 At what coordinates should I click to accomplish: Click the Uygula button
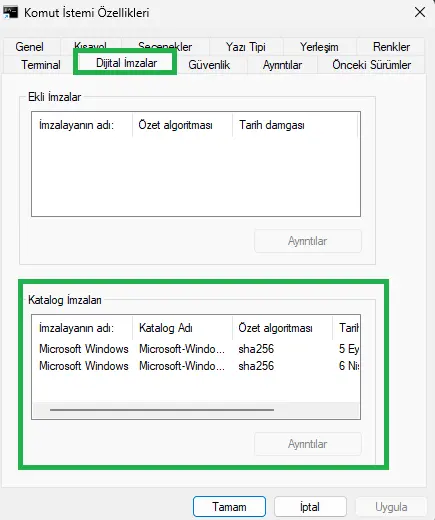pos(391,507)
